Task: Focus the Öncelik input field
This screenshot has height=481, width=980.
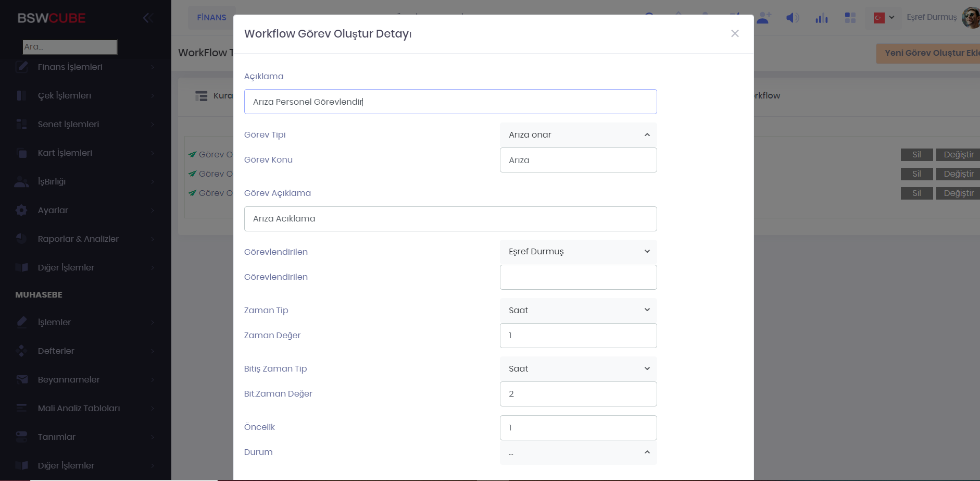Action: click(578, 427)
